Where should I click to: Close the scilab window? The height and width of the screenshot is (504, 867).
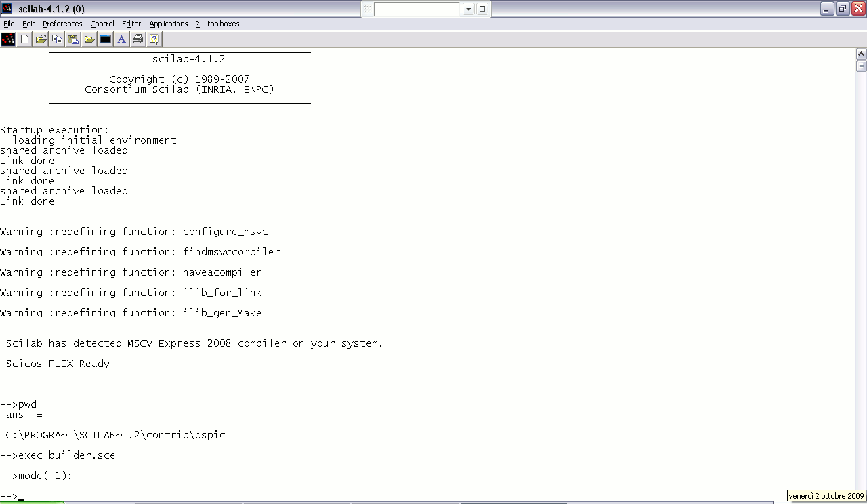858,9
